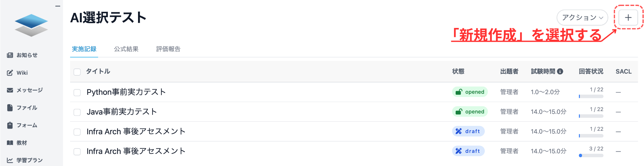Click the 試験時間 info icon
This screenshot has height=166, width=644.
tap(560, 72)
